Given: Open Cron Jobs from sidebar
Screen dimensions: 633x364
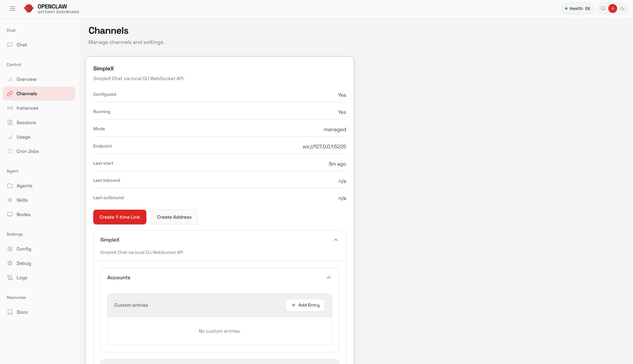Looking at the screenshot, I should 27,151.
